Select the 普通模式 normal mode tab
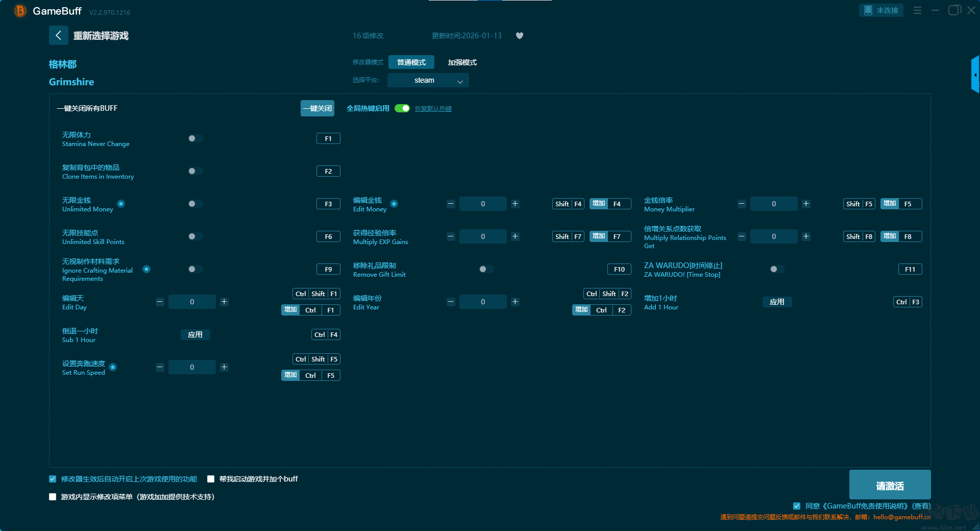The image size is (980, 531). (x=411, y=62)
